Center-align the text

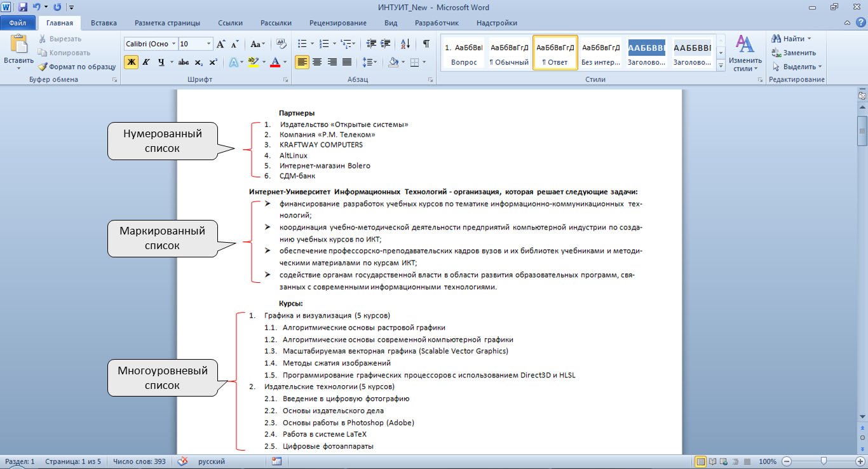coord(316,62)
